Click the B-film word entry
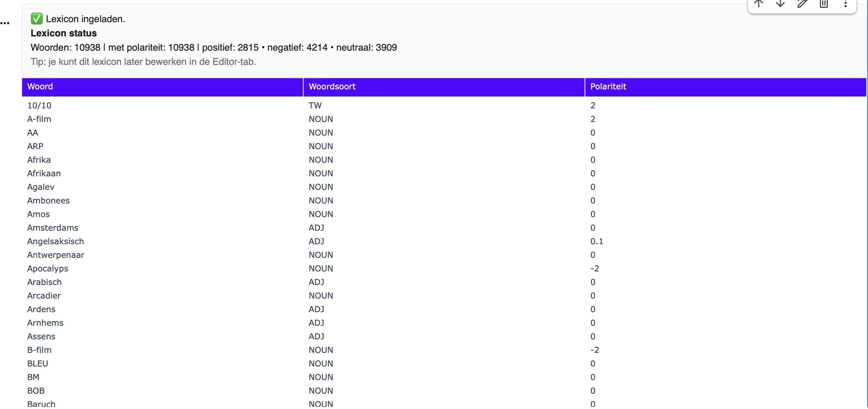868x409 pixels. [x=39, y=350]
